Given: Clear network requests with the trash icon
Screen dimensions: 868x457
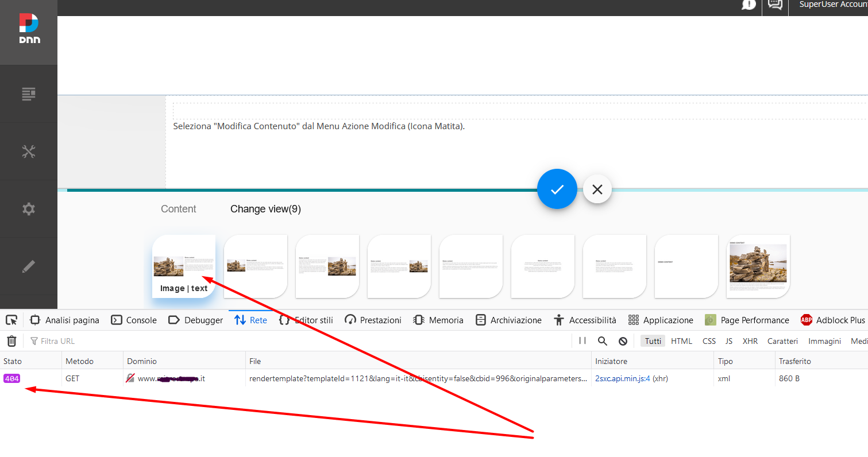Looking at the screenshot, I should pyautogui.click(x=11, y=340).
